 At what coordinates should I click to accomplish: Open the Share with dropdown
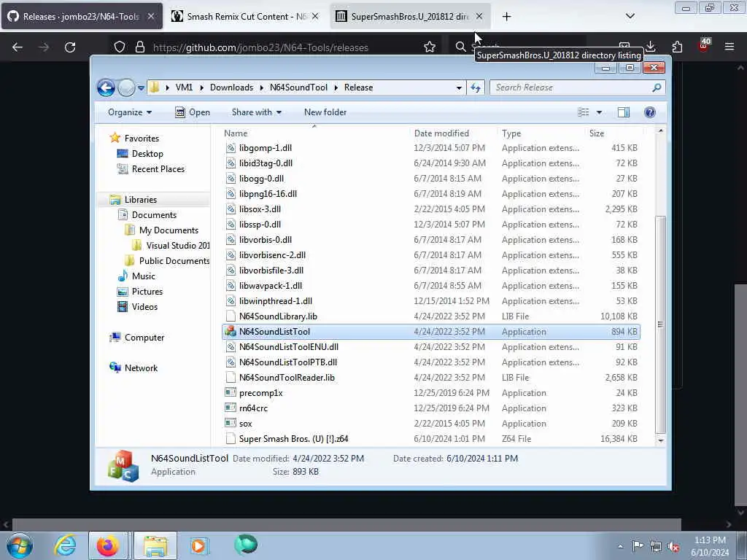coord(256,112)
